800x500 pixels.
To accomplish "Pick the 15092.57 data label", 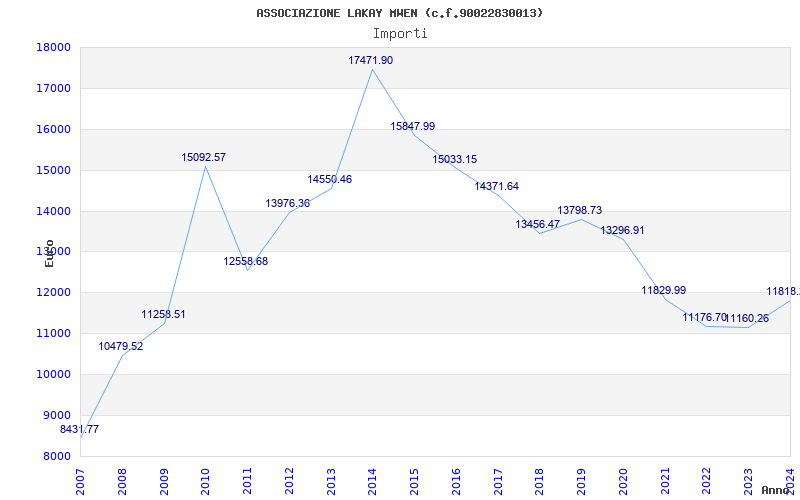I will (x=204, y=157).
